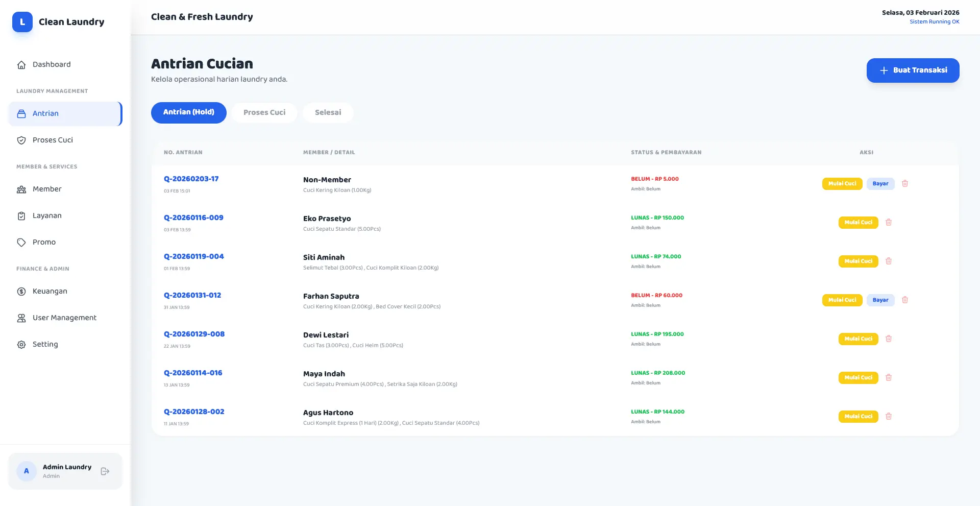The width and height of the screenshot is (980, 506).
Task: Click the blue L logo icon
Action: [22, 22]
